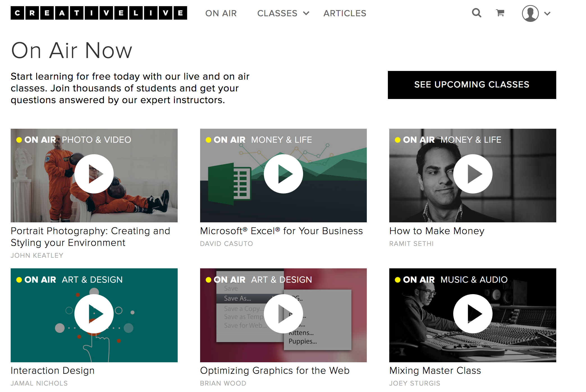Click On Air badge on Excel card
This screenshot has width=586, height=392.
point(225,140)
